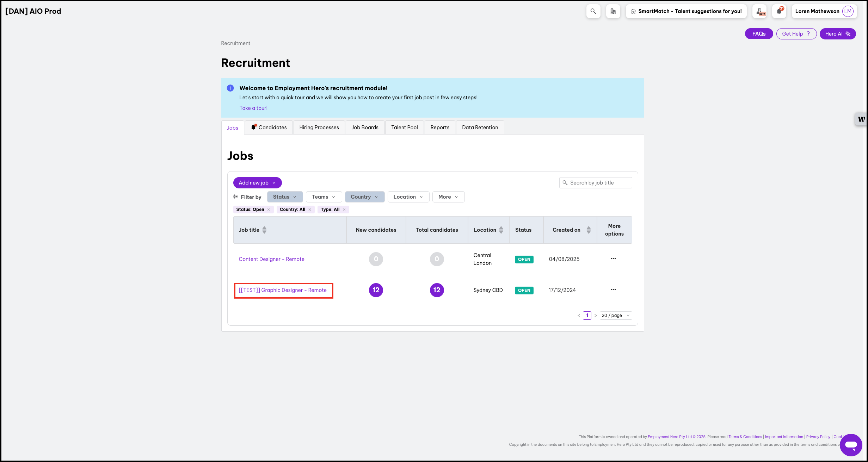Open the Teams filter dropdown
The image size is (868, 462).
pyautogui.click(x=324, y=197)
